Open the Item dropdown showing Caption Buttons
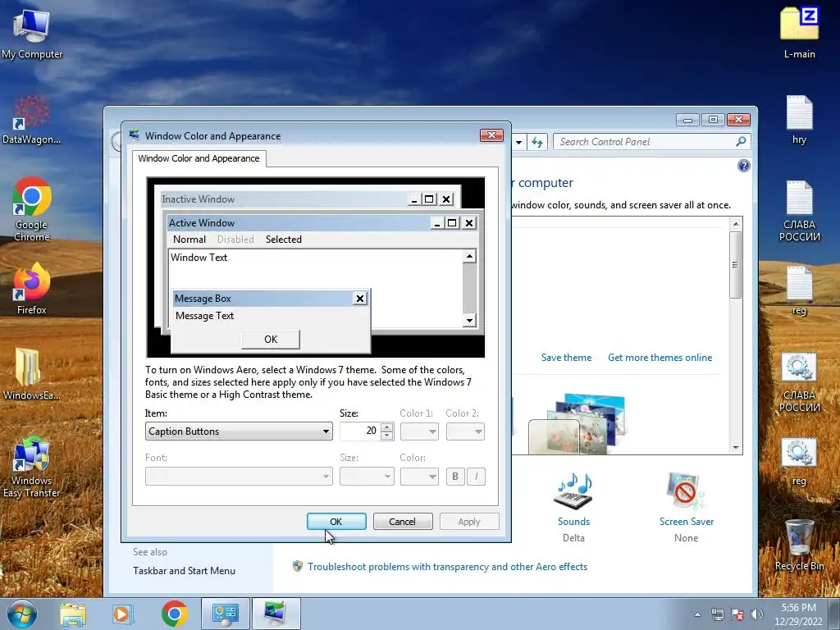Image resolution: width=840 pixels, height=630 pixels. pyautogui.click(x=239, y=431)
